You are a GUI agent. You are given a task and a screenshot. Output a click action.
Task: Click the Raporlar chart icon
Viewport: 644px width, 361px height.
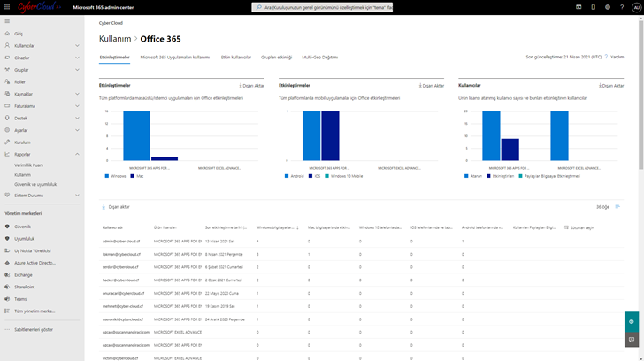pos(7,154)
